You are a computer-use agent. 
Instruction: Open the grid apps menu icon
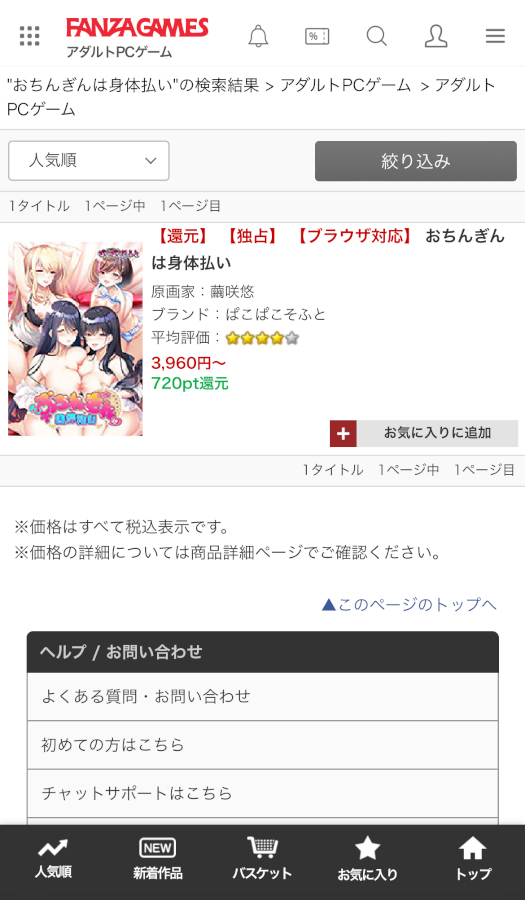click(29, 36)
